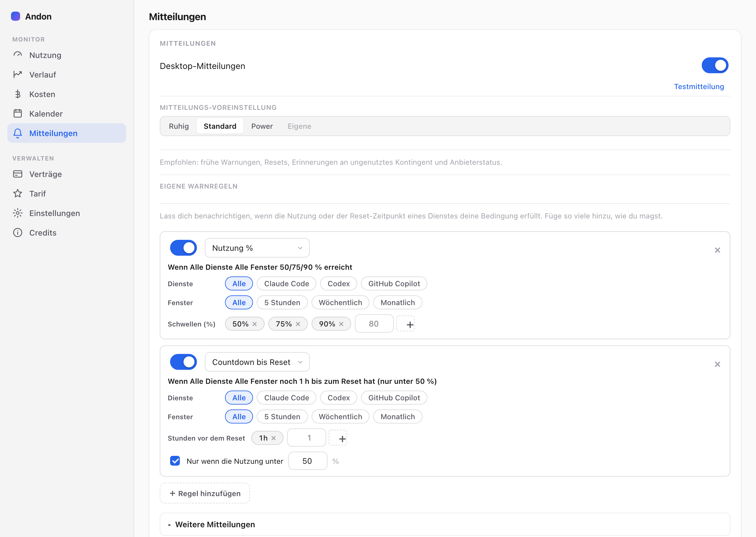Select Codex in Nutzung % rule
756x537 pixels.
click(x=339, y=283)
